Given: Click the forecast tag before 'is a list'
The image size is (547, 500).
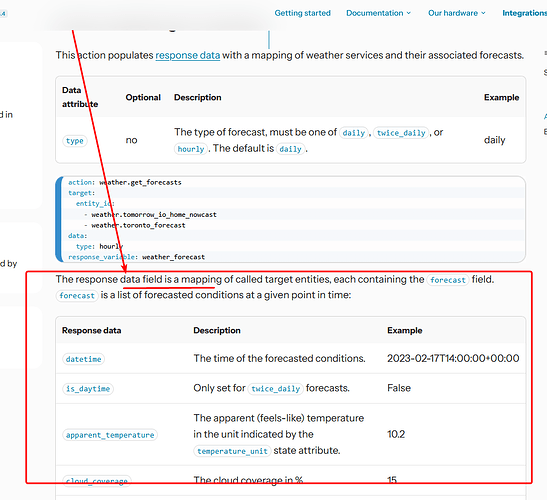Looking at the screenshot, I should tap(77, 296).
